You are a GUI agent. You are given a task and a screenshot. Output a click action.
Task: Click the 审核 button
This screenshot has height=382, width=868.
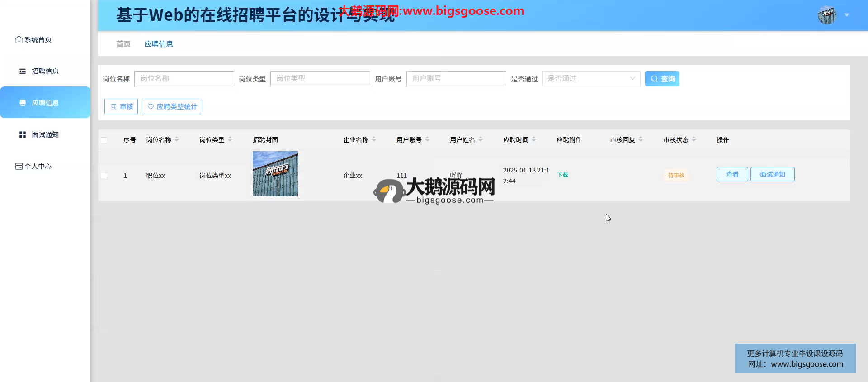point(121,106)
